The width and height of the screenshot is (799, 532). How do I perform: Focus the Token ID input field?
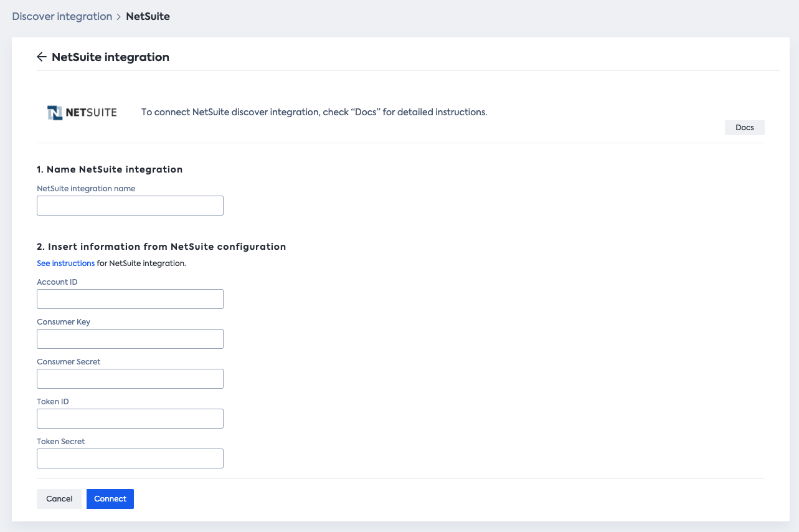point(130,419)
